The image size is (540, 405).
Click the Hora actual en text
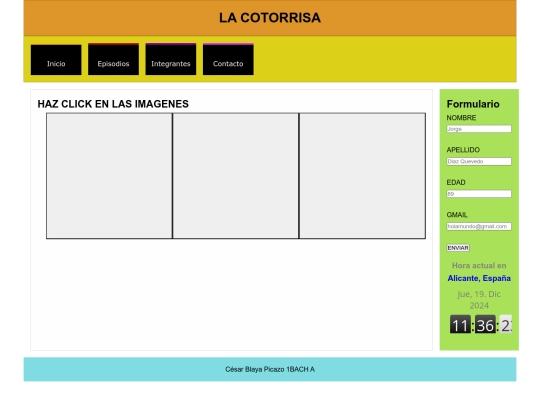479,266
